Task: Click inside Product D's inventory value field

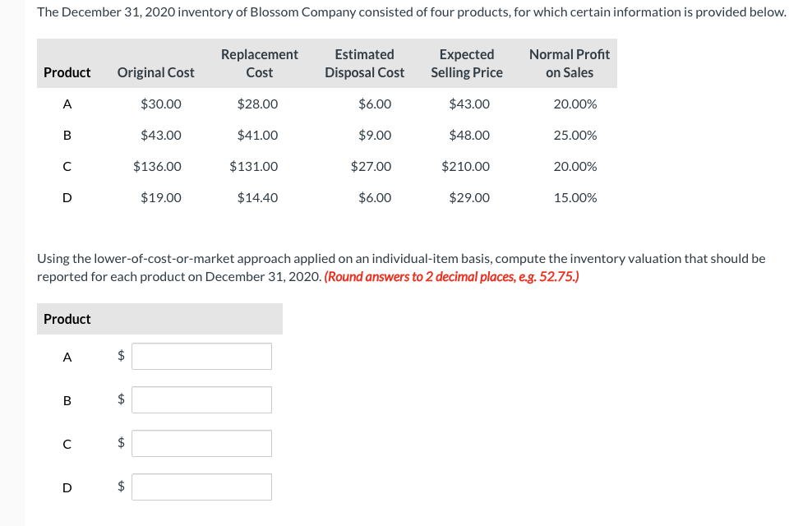Action: click(201, 487)
